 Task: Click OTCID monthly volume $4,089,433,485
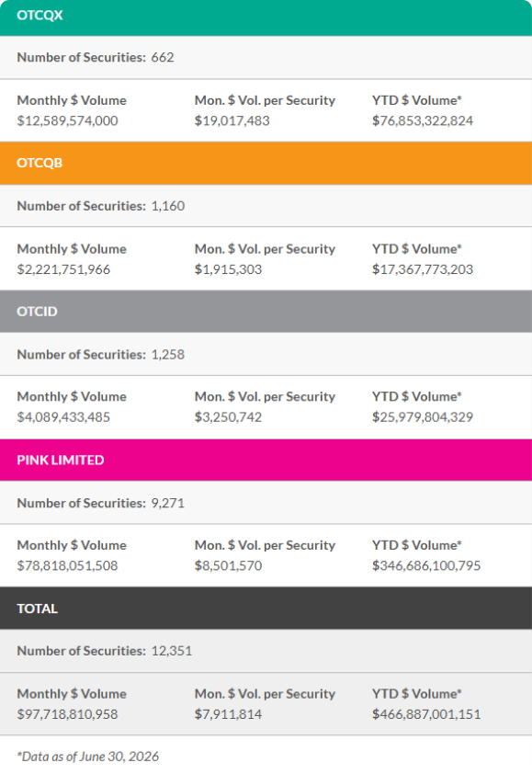pos(63,417)
